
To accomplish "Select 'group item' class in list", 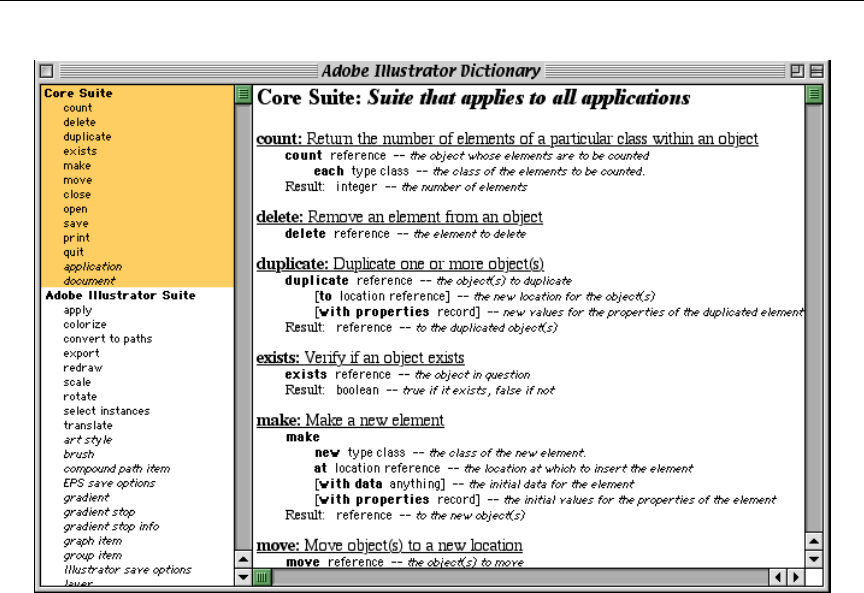I will [93, 556].
